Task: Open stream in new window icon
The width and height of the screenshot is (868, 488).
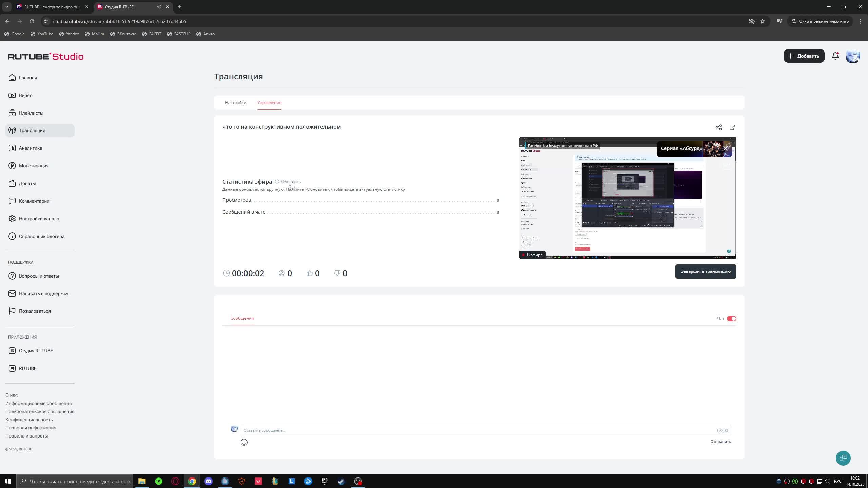Action: point(732,127)
